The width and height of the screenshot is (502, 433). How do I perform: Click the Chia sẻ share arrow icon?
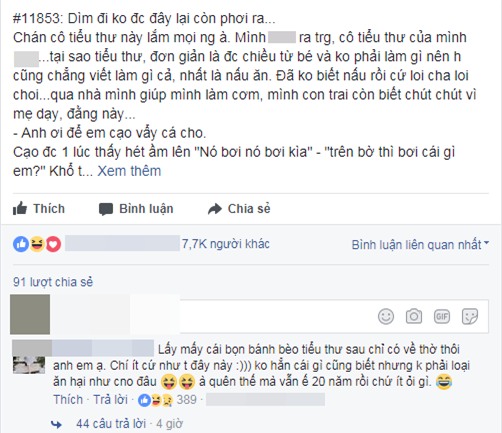pyautogui.click(x=215, y=209)
